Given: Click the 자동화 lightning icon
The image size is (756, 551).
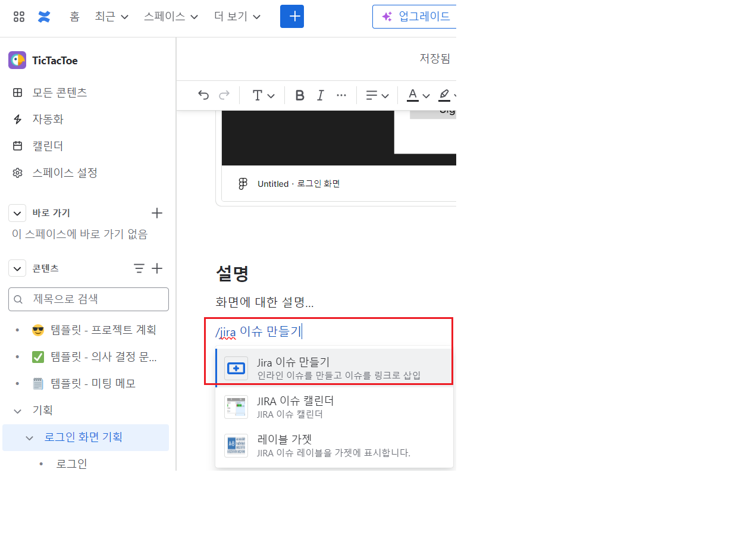Looking at the screenshot, I should [18, 119].
